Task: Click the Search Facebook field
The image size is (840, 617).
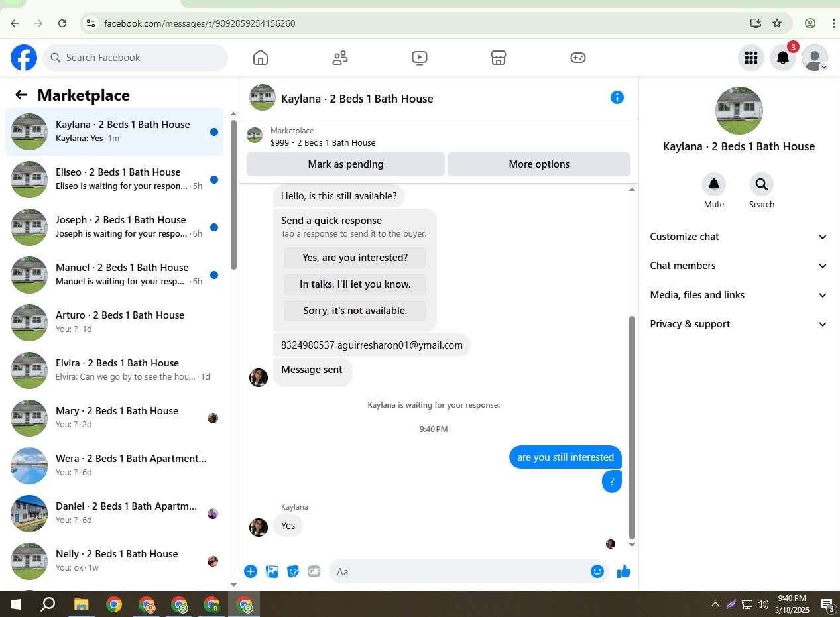Action: point(135,58)
